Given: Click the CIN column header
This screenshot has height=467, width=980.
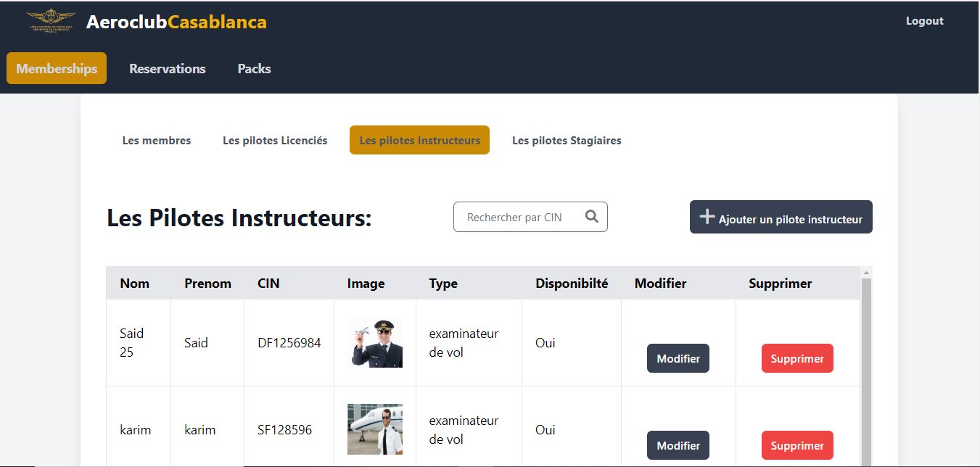Looking at the screenshot, I should [x=268, y=284].
